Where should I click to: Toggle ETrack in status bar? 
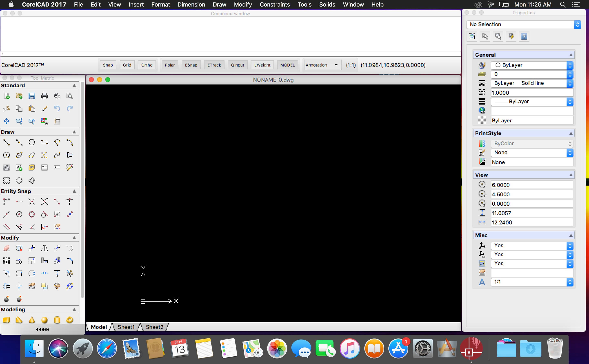214,65
